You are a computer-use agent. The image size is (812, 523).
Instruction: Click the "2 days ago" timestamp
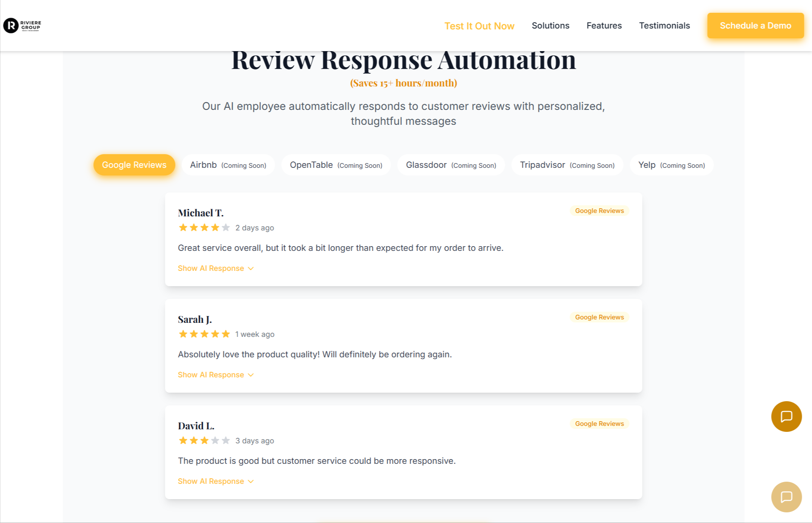click(255, 228)
